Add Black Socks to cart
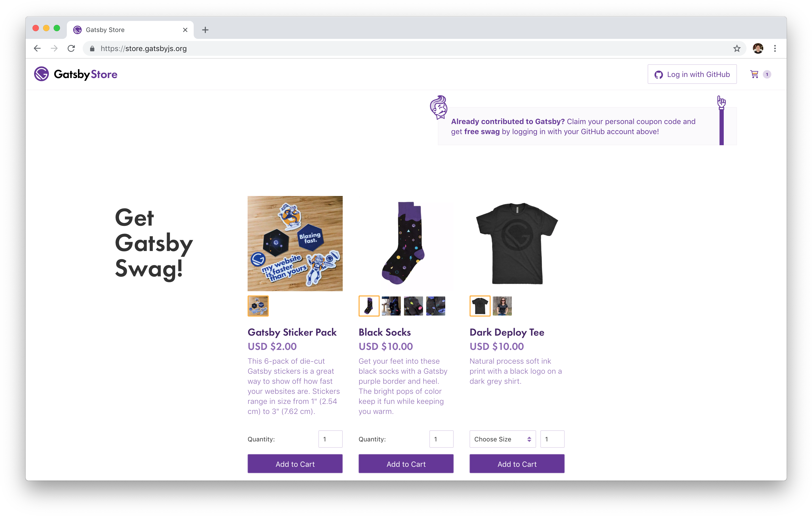The image size is (812, 516). click(x=406, y=464)
